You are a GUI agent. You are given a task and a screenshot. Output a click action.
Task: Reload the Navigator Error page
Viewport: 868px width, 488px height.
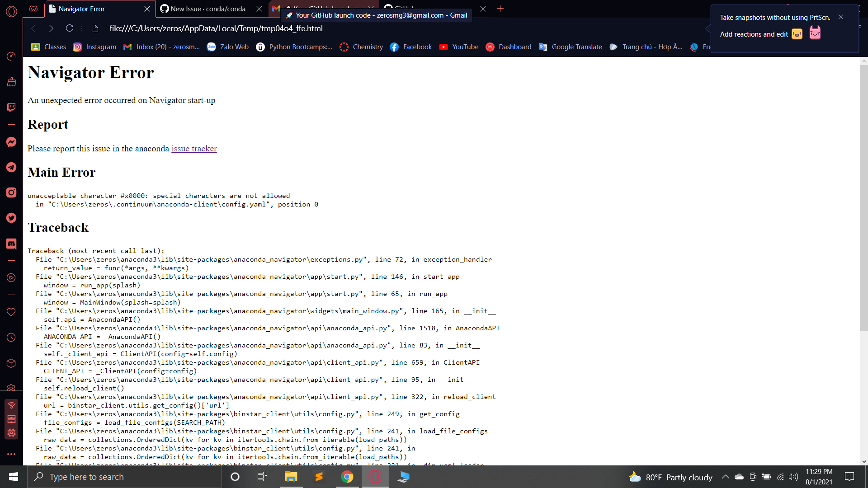pos(69,28)
